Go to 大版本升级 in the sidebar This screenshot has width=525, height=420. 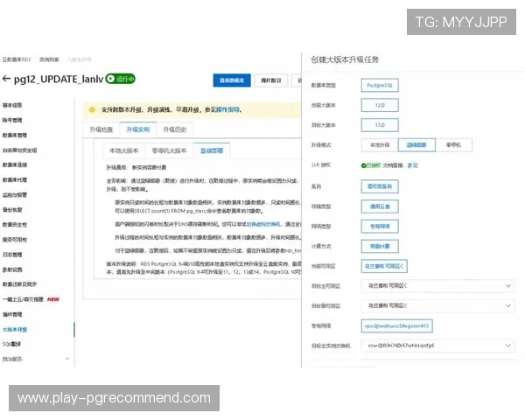tap(15, 328)
